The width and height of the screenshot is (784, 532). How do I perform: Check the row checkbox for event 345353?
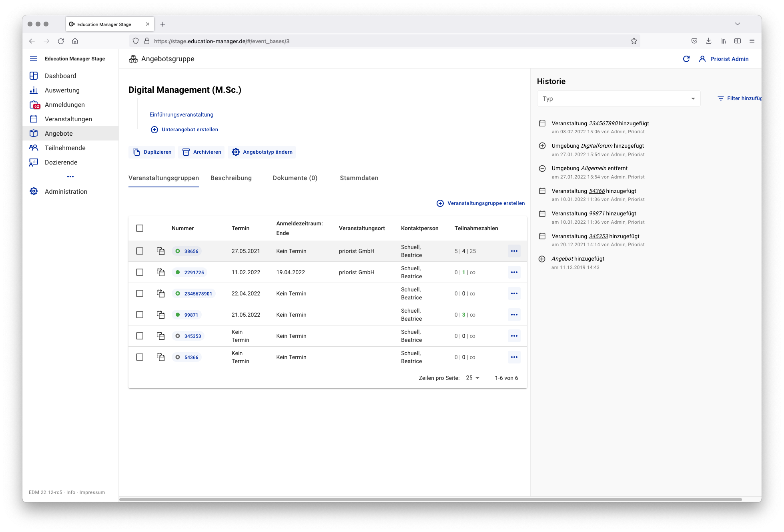pyautogui.click(x=140, y=336)
